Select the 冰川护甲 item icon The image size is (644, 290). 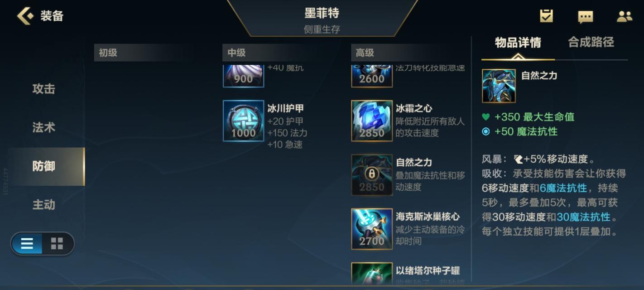[244, 121]
